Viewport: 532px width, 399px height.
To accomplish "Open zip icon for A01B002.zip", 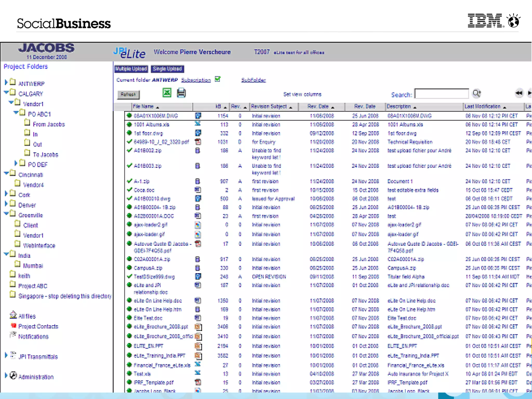I will [198, 151].
